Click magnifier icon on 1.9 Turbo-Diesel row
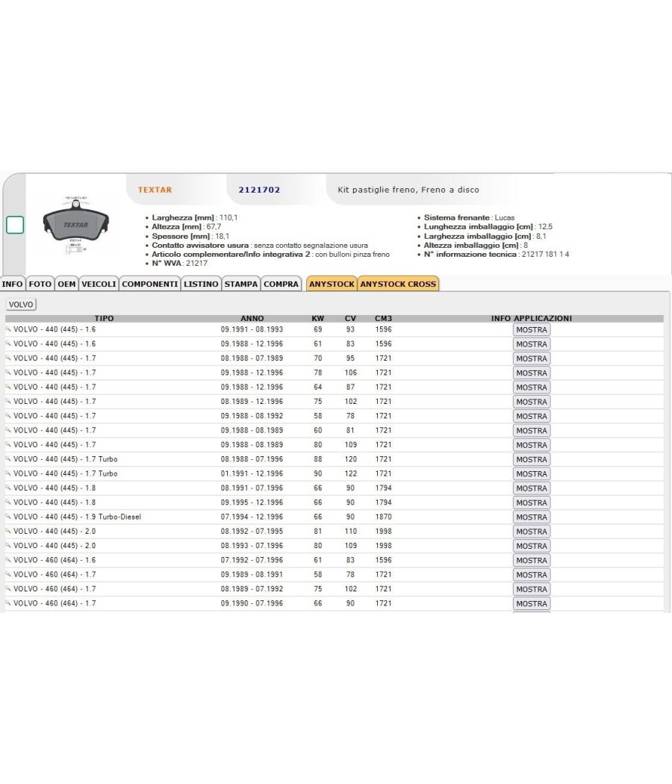 [x=8, y=517]
